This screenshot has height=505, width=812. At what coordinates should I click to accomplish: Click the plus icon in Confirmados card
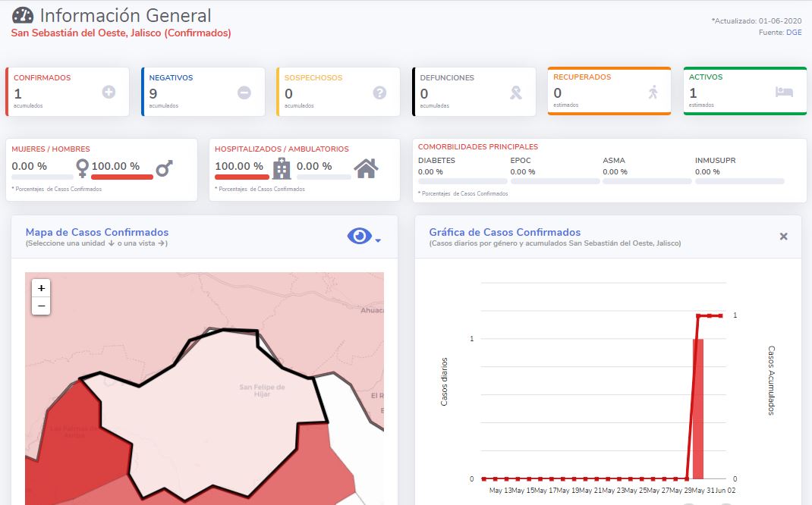[x=109, y=92]
